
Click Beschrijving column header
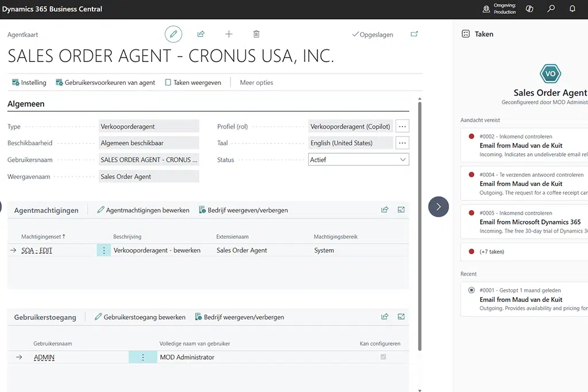[x=127, y=236]
